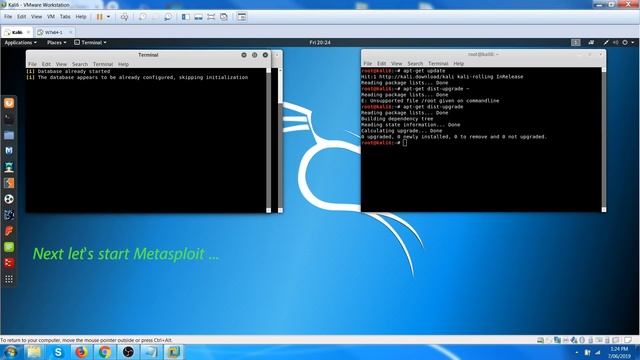Image resolution: width=640 pixels, height=360 pixels.
Task: Click the Windows Start button
Action: point(11,352)
